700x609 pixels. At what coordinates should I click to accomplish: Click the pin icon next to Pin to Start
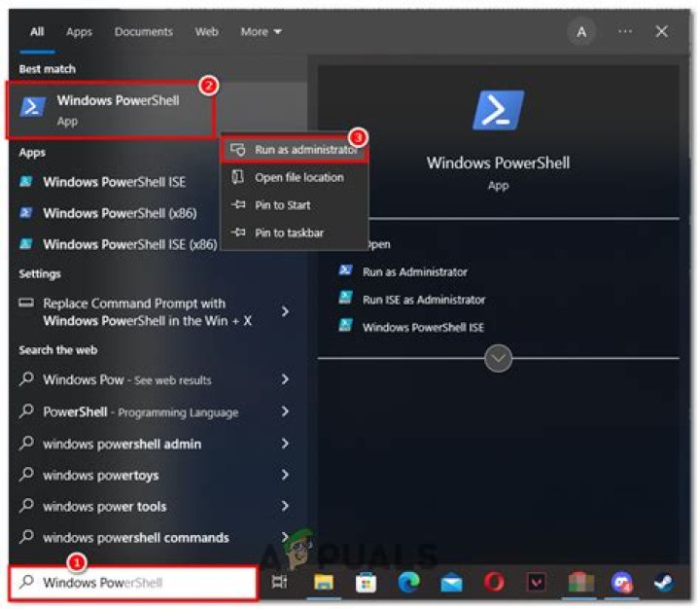coord(238,204)
